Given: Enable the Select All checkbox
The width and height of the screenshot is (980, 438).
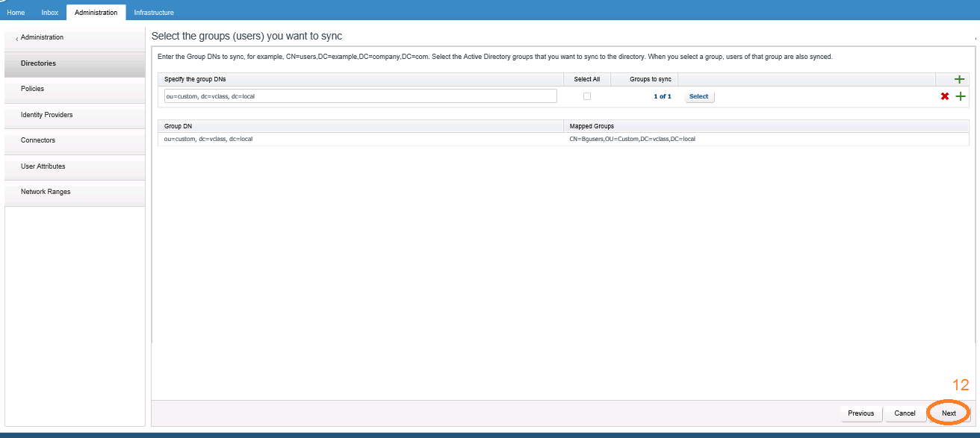Looking at the screenshot, I should [587, 96].
